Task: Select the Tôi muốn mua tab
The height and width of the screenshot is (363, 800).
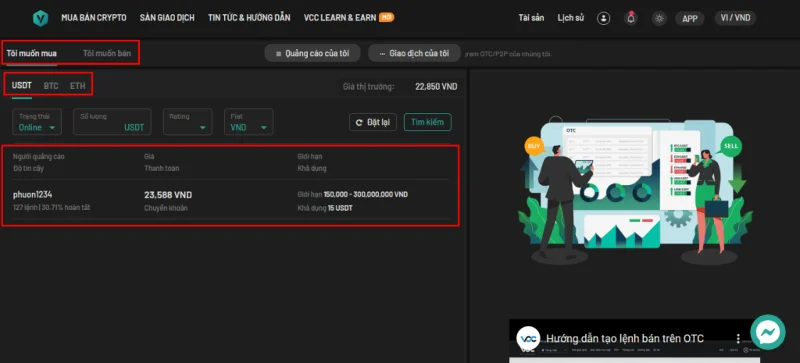Action: pos(32,53)
